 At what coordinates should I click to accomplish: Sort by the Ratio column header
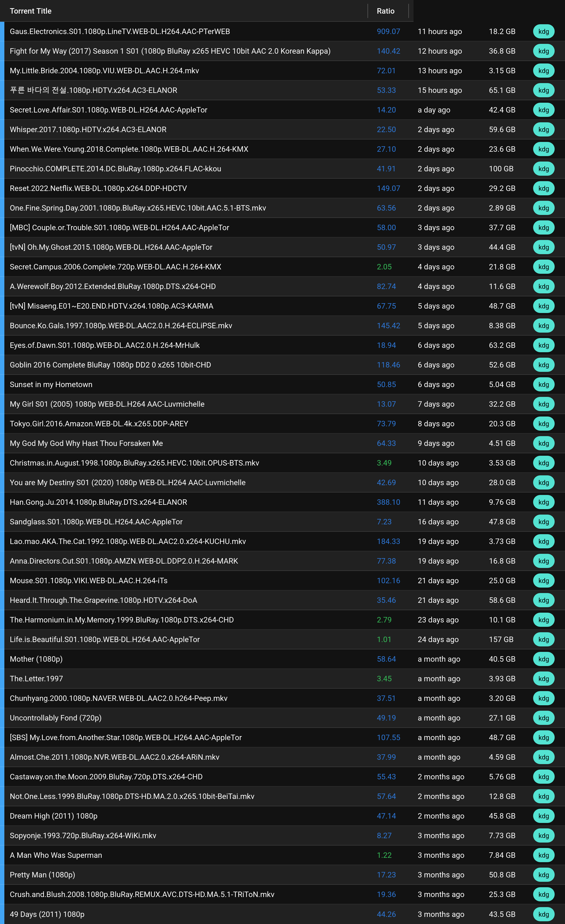click(x=385, y=11)
